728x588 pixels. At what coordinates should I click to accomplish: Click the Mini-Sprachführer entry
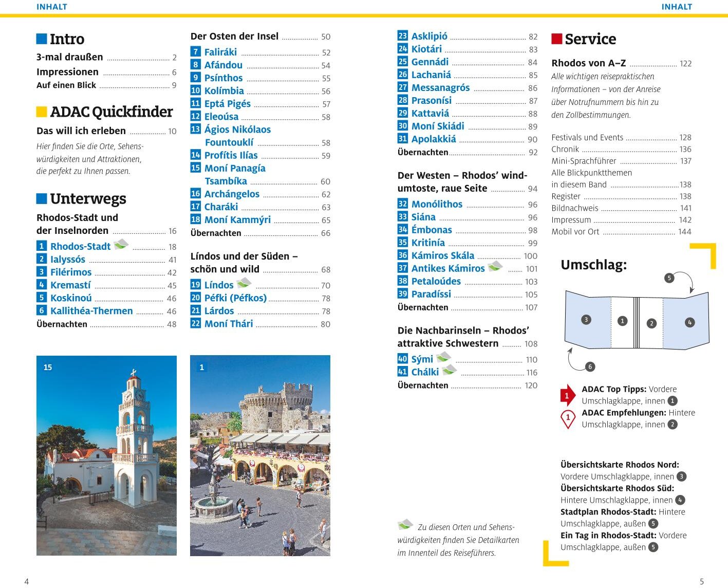[622, 161]
